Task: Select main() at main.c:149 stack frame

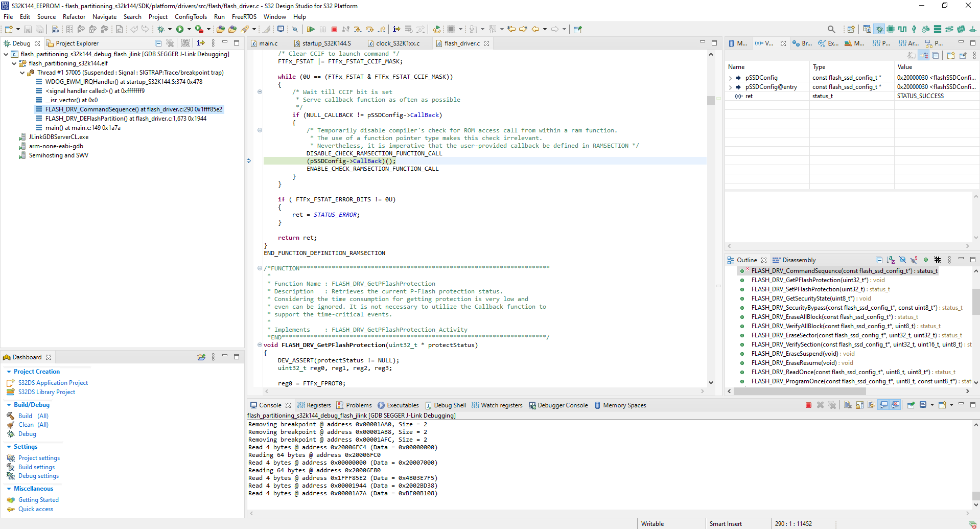Action: 83,128
